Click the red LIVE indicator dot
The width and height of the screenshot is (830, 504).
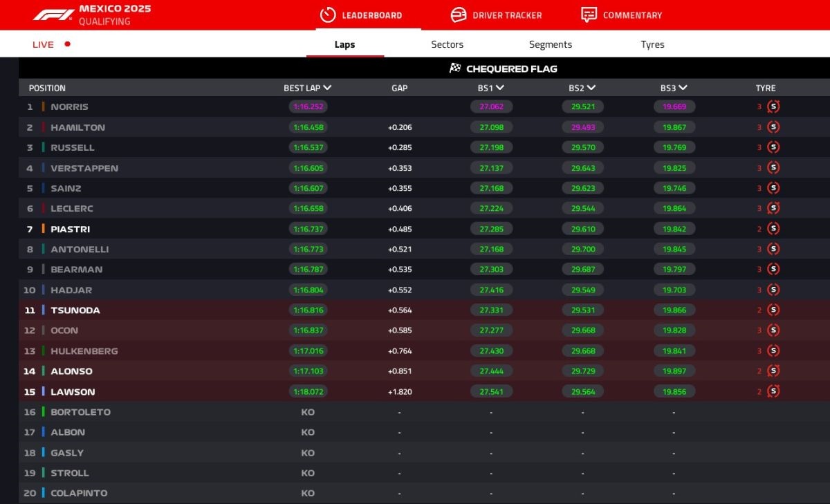pos(67,44)
